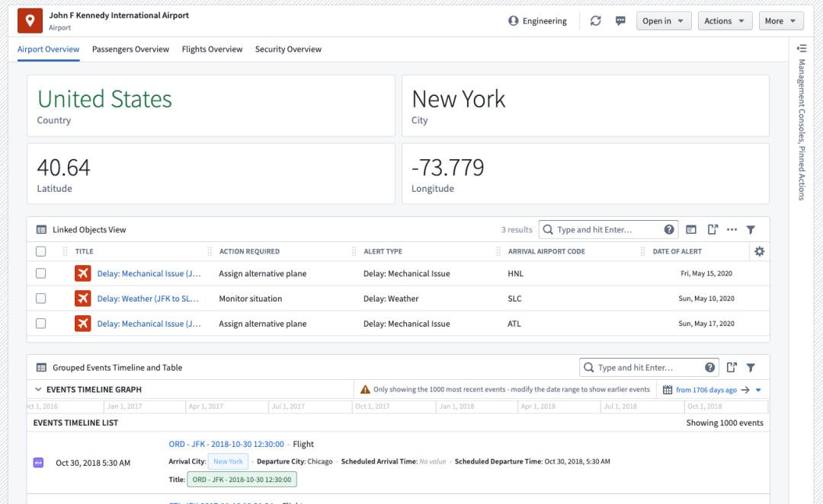Click the refresh icon in the header
The height and width of the screenshot is (504, 823).
coord(596,21)
